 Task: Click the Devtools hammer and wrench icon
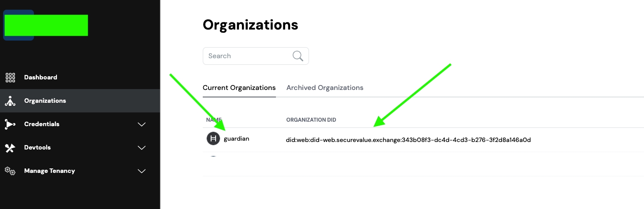pos(10,148)
